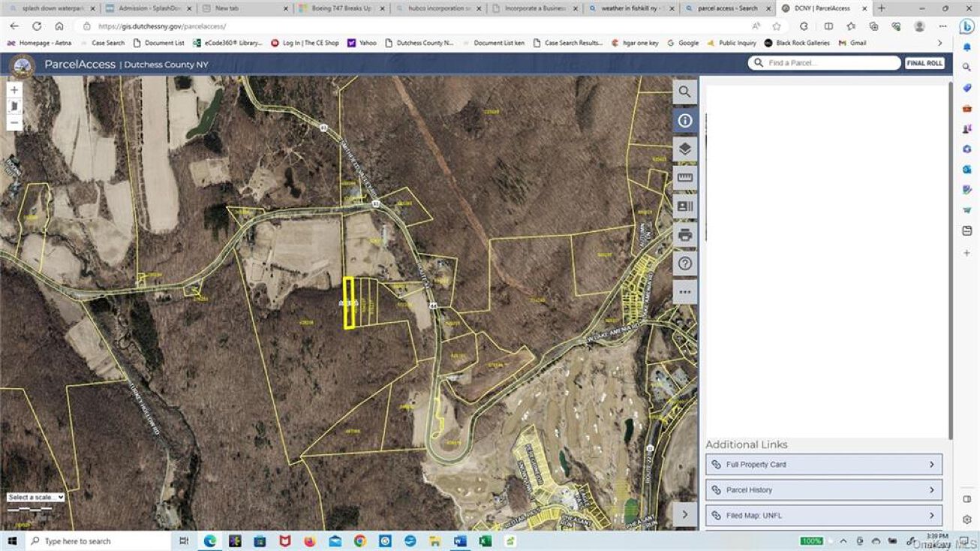This screenshot has width=980, height=551.
Task: Click the Find a Parcel search field
Action: pos(825,62)
